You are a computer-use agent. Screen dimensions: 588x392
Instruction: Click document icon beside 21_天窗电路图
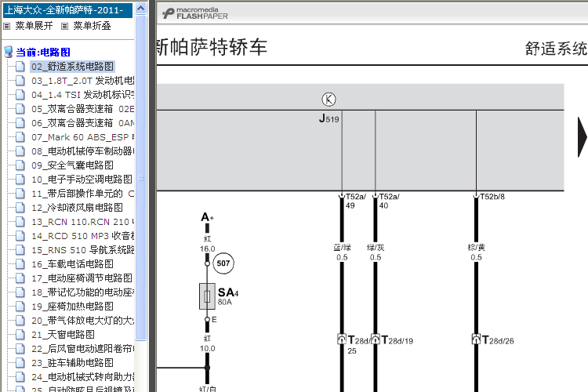point(20,335)
